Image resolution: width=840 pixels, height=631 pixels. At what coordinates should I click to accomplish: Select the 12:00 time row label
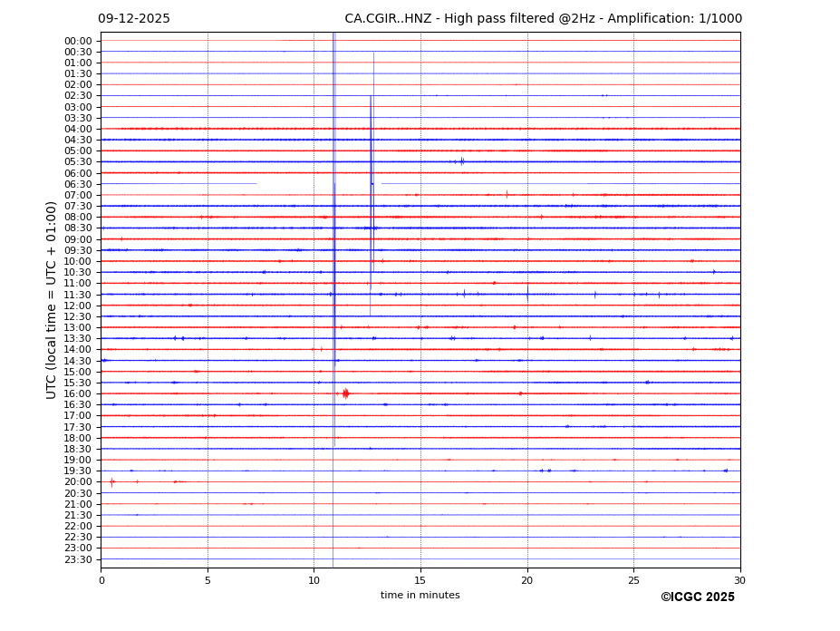coord(77,306)
